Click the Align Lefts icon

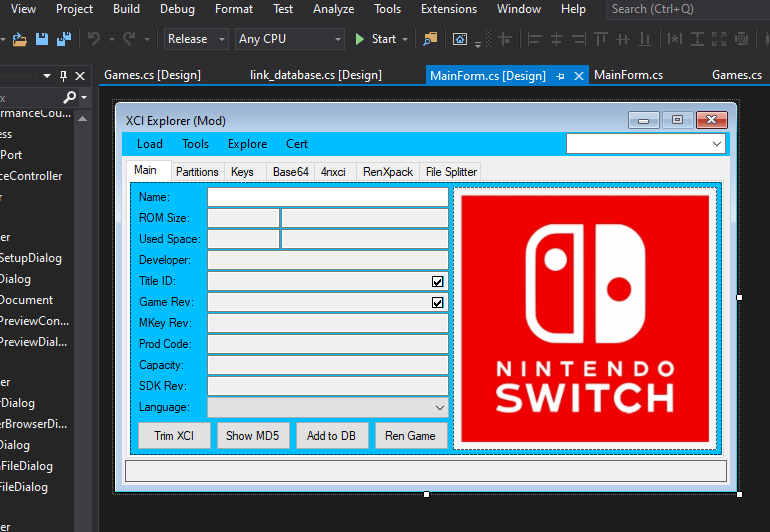point(534,39)
